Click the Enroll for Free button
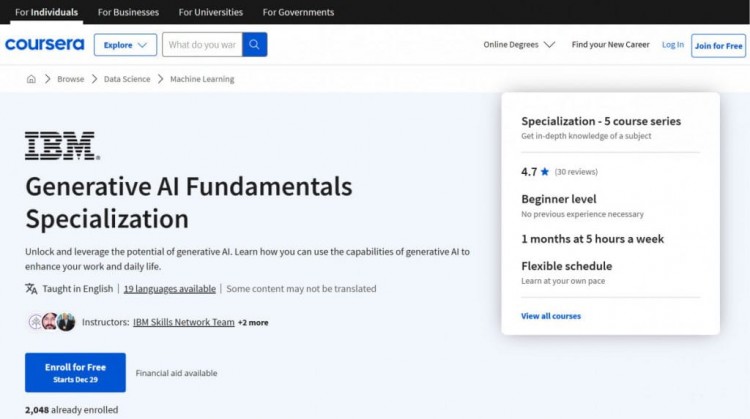 coord(75,373)
